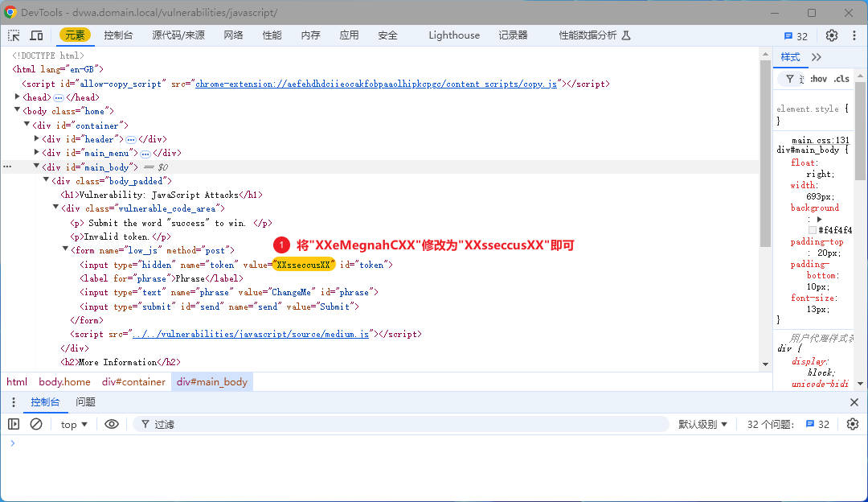Click the 32 issues badge in console toolbar

(817, 425)
